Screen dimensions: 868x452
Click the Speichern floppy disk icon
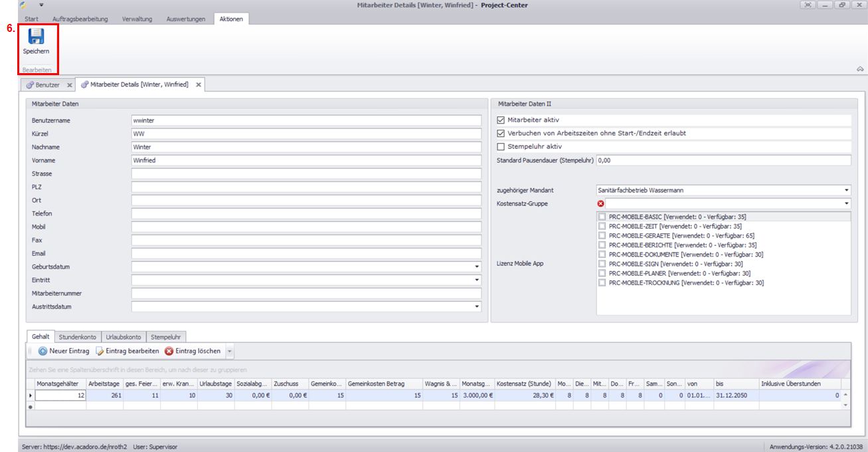pyautogui.click(x=36, y=37)
